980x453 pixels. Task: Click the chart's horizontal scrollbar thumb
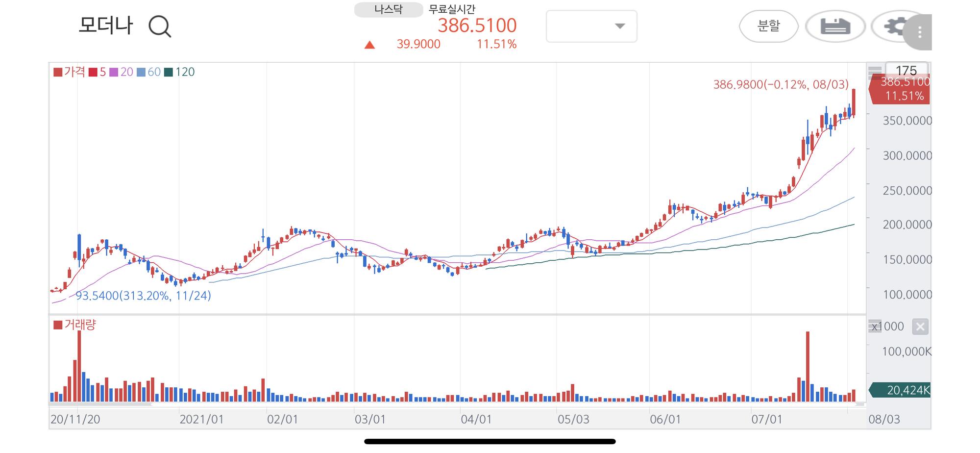(100, 404)
